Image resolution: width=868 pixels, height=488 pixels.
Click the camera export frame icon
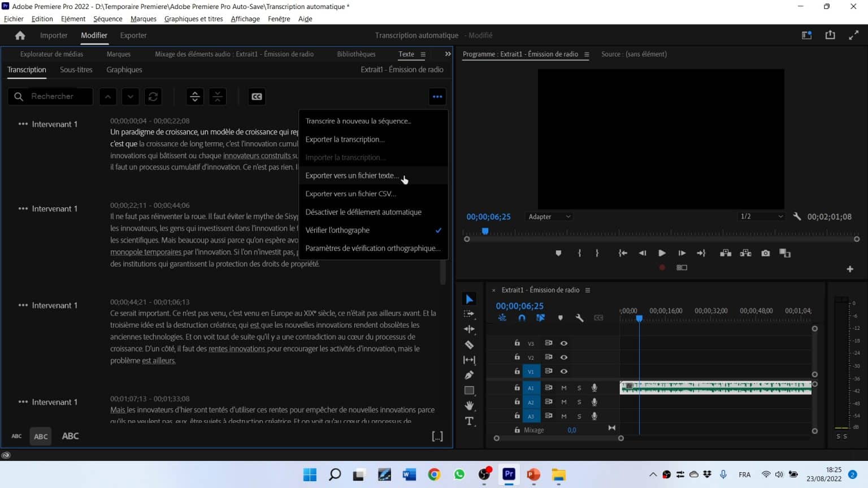(765, 253)
